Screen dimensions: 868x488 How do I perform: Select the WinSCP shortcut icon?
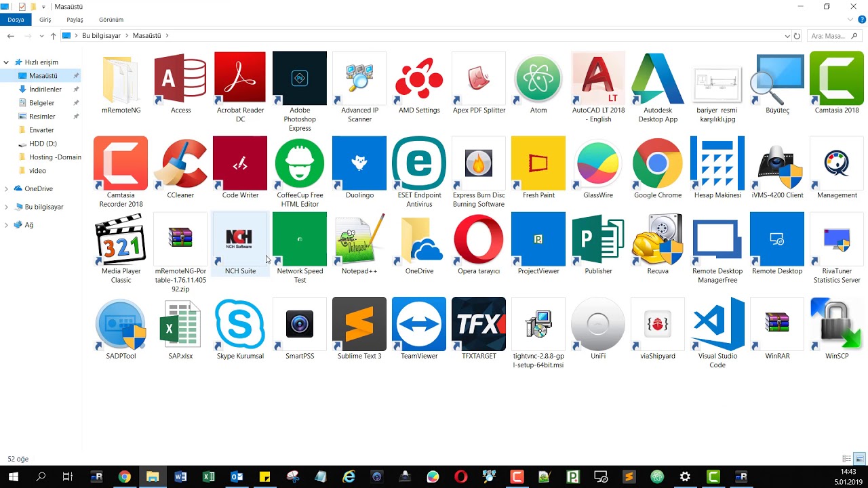[x=837, y=324]
